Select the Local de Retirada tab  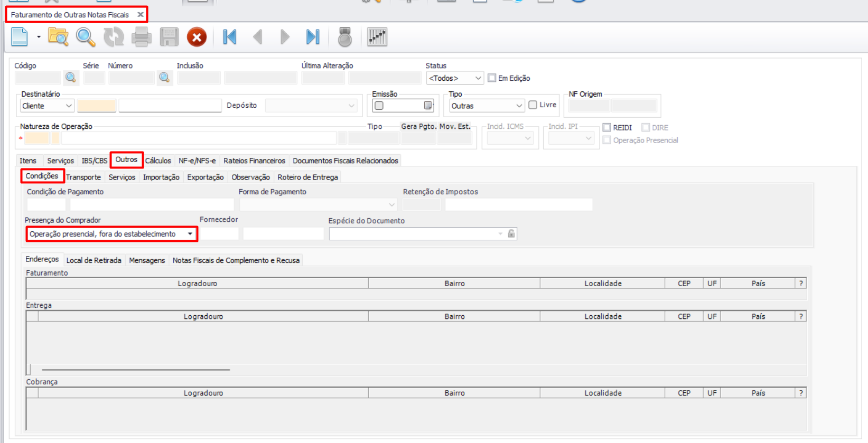pos(94,260)
